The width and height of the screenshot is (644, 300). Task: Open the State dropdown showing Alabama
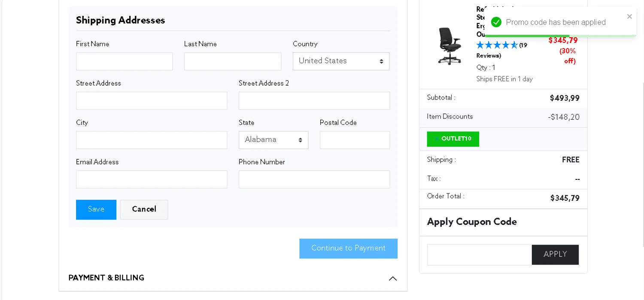click(x=273, y=140)
